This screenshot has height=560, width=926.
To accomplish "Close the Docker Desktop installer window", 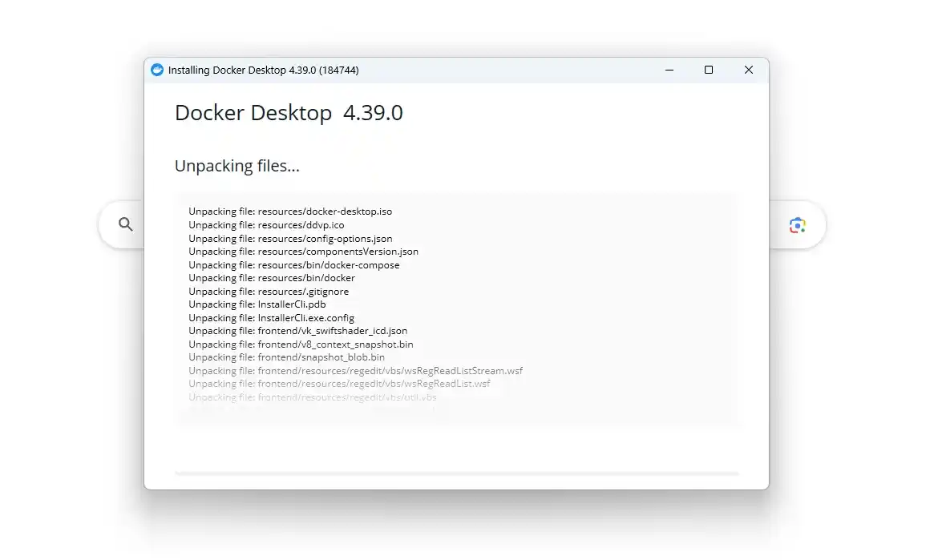I will point(748,71).
